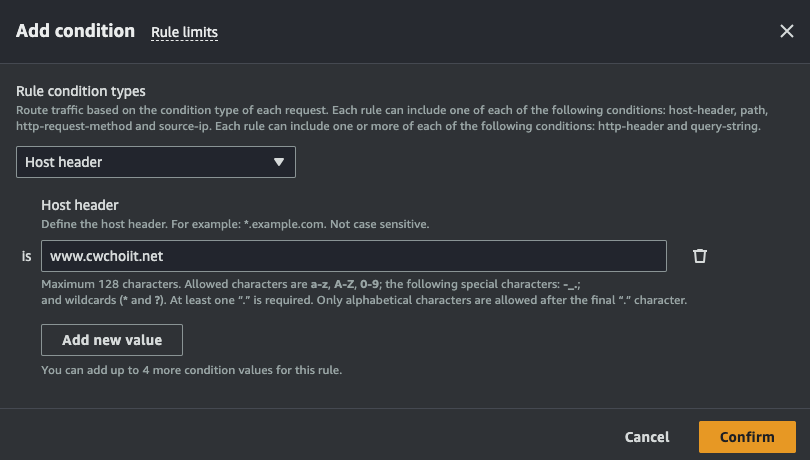Click the "is" label beside the input

(x=26, y=256)
